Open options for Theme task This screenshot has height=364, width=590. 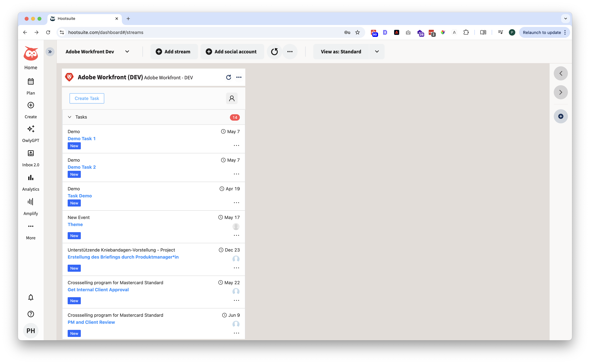click(236, 236)
